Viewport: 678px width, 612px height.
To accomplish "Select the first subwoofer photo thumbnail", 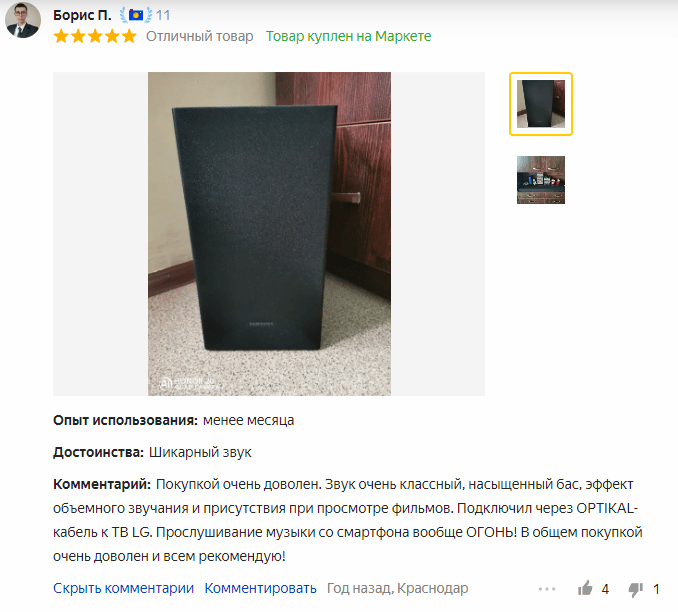I will [x=540, y=104].
